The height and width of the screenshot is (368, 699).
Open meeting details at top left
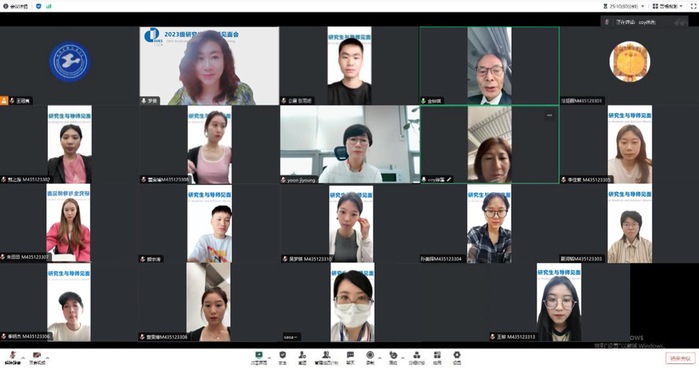pyautogui.click(x=15, y=6)
